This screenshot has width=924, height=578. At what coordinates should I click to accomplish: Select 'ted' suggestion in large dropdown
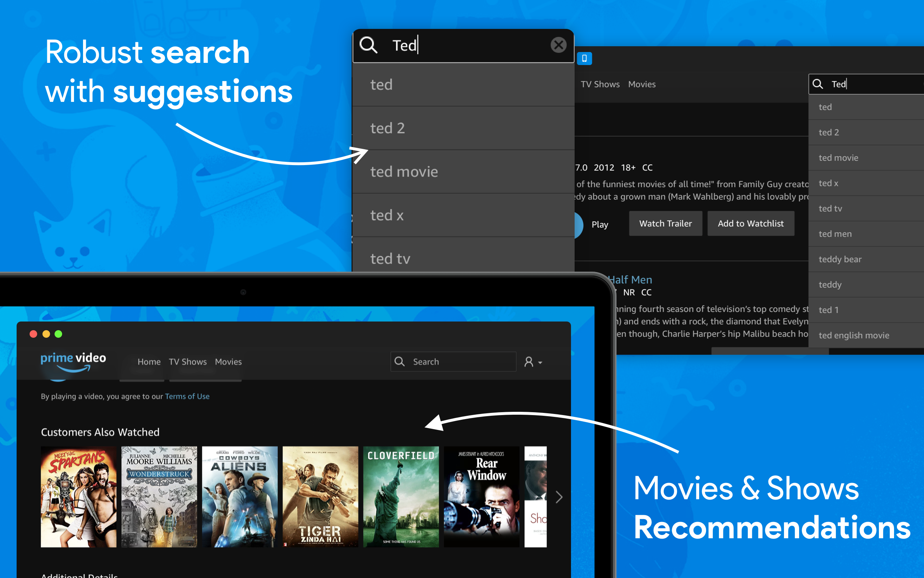click(x=463, y=85)
